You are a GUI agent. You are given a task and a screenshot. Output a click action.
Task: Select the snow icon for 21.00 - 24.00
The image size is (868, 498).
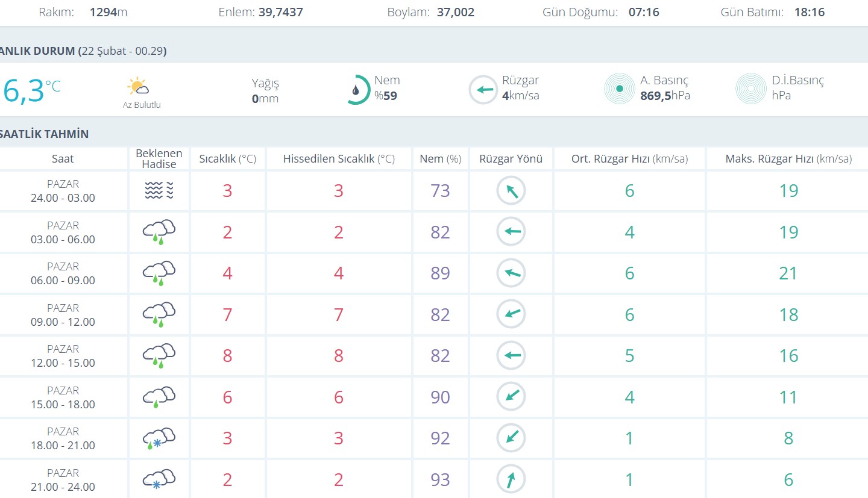point(159,480)
